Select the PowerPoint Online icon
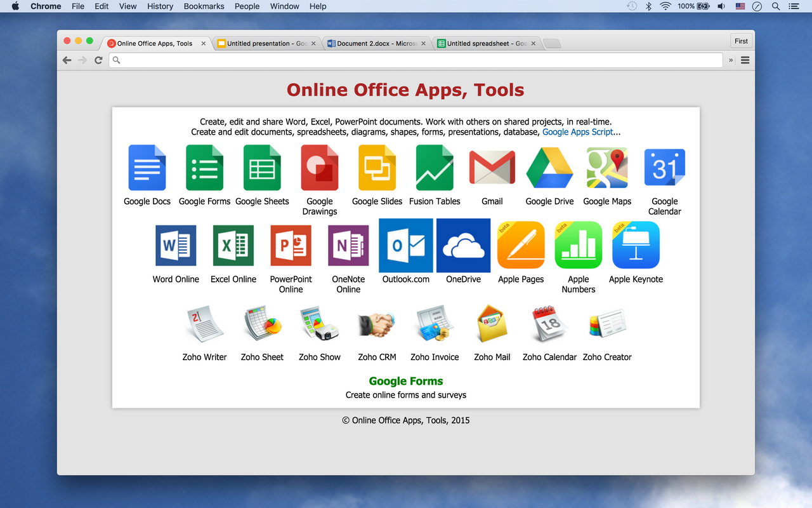The height and width of the screenshot is (508, 812). (291, 245)
